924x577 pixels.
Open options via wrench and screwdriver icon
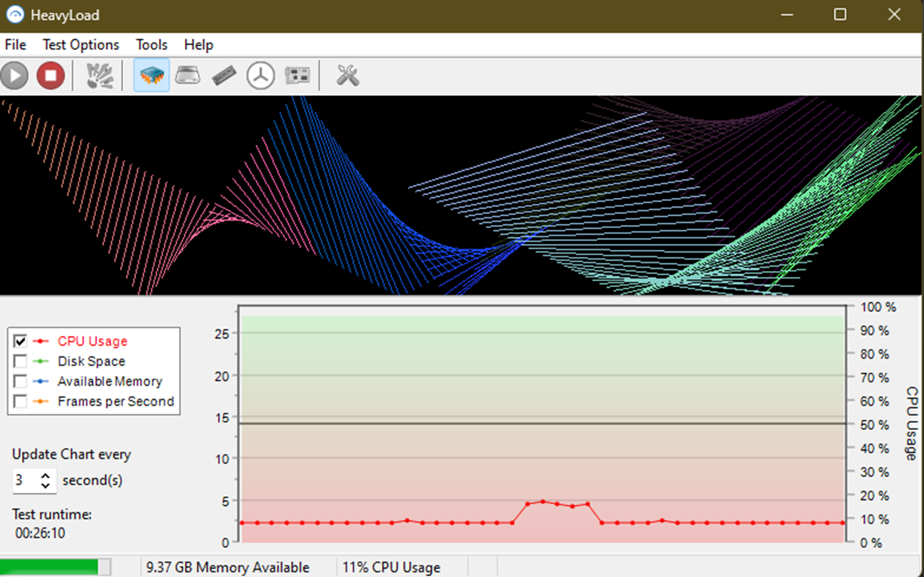(347, 76)
